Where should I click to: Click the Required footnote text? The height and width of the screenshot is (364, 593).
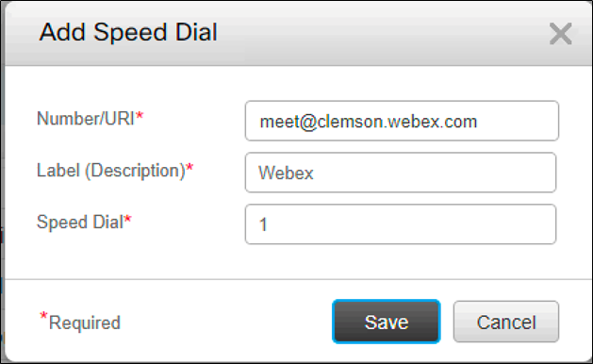(84, 323)
